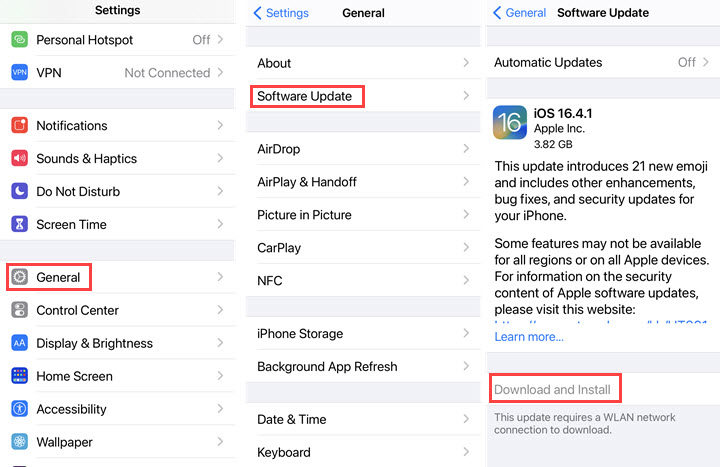Tap chevron on Personal Hotspot row
Screen dimensions: 720x467
tap(220, 39)
